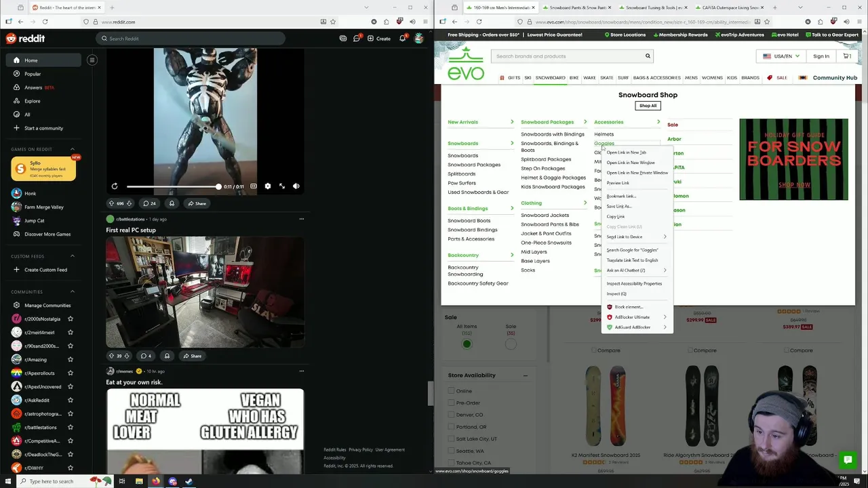The height and width of the screenshot is (488, 868).
Task: Expand New Arrivals arrow in menu
Action: point(512,122)
